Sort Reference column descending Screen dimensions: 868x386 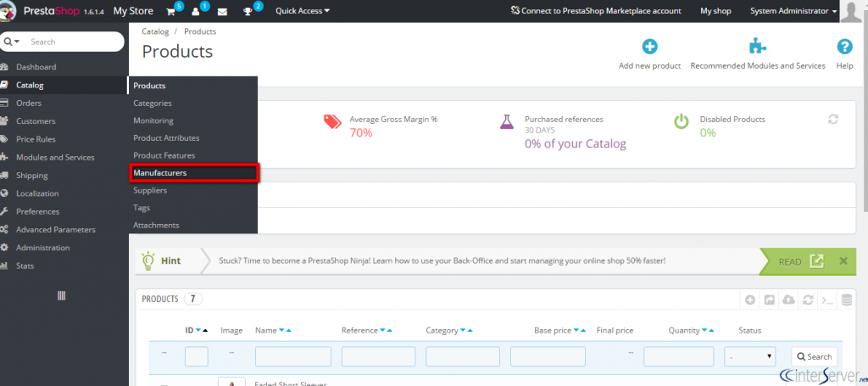[x=382, y=331]
